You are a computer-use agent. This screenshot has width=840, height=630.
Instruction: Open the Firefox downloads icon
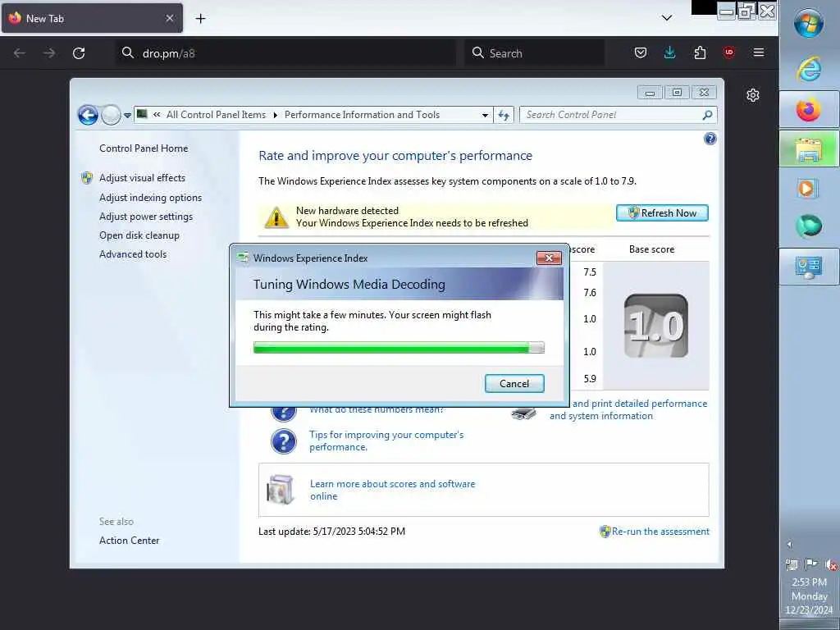pyautogui.click(x=669, y=52)
